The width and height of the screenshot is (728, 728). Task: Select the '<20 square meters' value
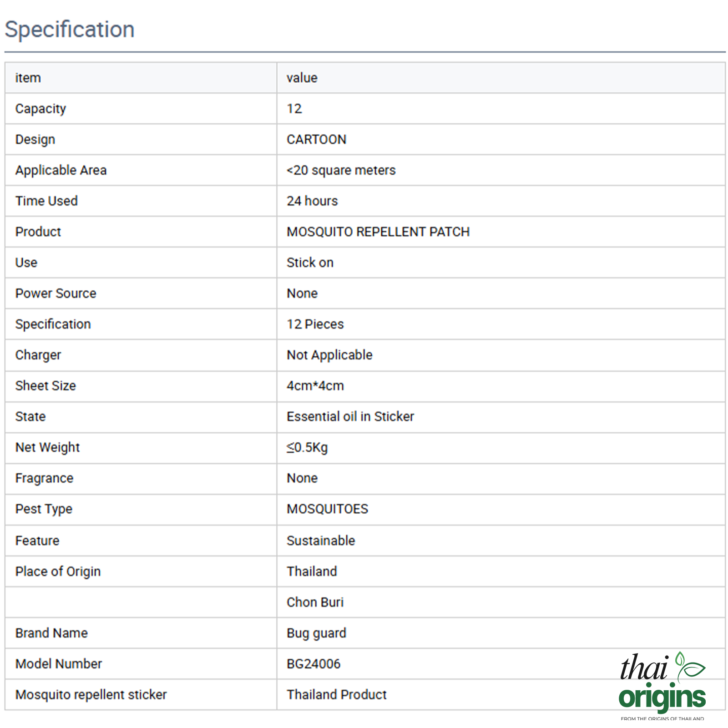[341, 170]
